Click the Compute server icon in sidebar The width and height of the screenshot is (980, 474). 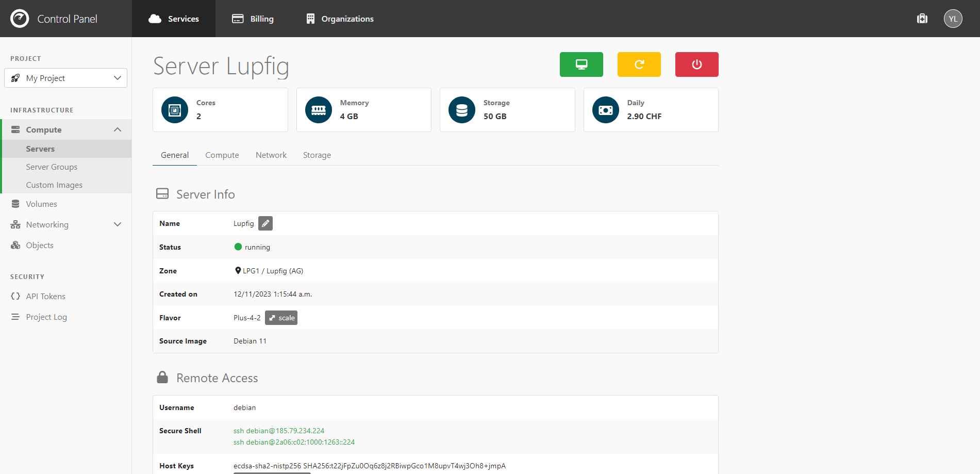pyautogui.click(x=15, y=129)
